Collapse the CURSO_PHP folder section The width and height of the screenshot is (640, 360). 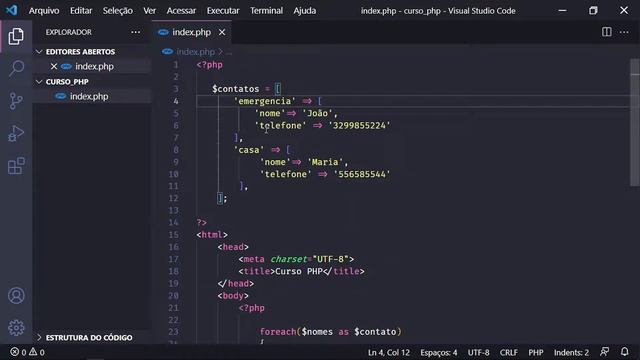[39, 82]
